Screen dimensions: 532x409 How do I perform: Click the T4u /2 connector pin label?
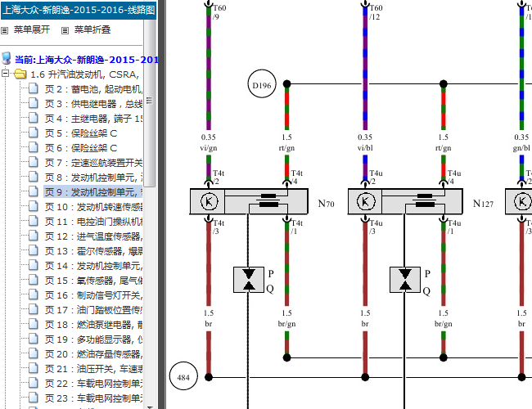(x=376, y=177)
